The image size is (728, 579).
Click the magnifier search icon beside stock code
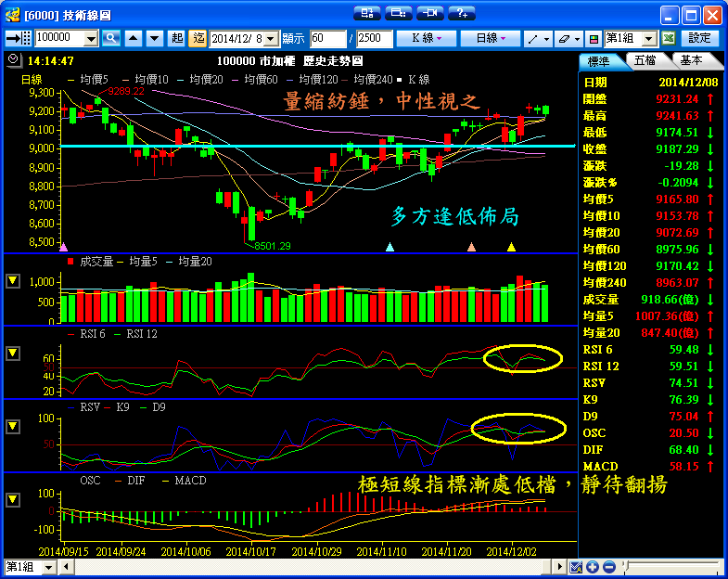[111, 38]
